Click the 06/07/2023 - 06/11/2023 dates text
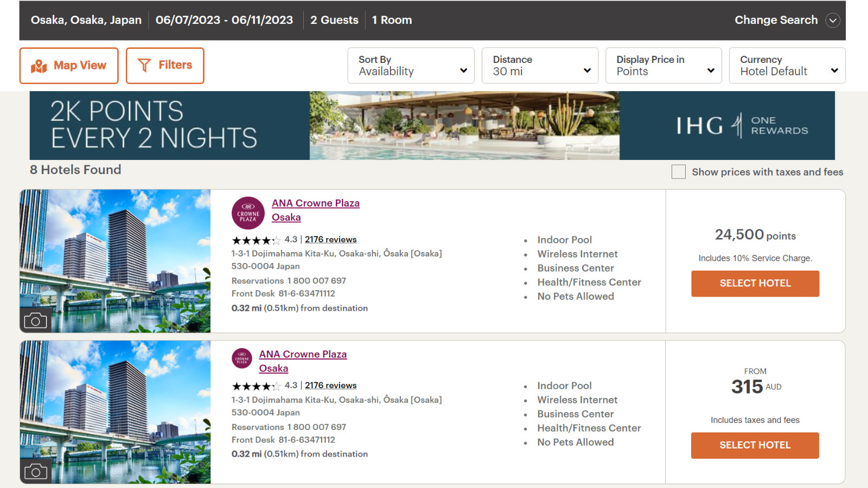The width and height of the screenshot is (868, 488). tap(224, 20)
